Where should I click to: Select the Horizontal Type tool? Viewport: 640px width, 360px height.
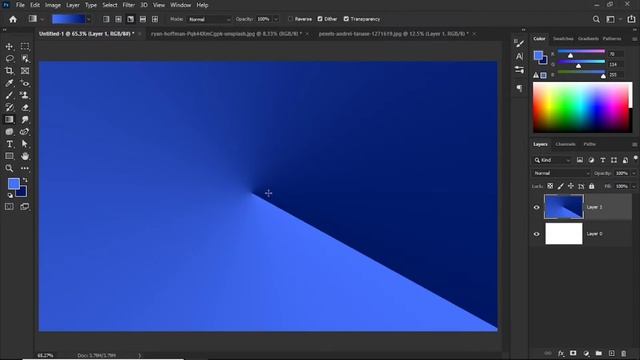[x=9, y=144]
